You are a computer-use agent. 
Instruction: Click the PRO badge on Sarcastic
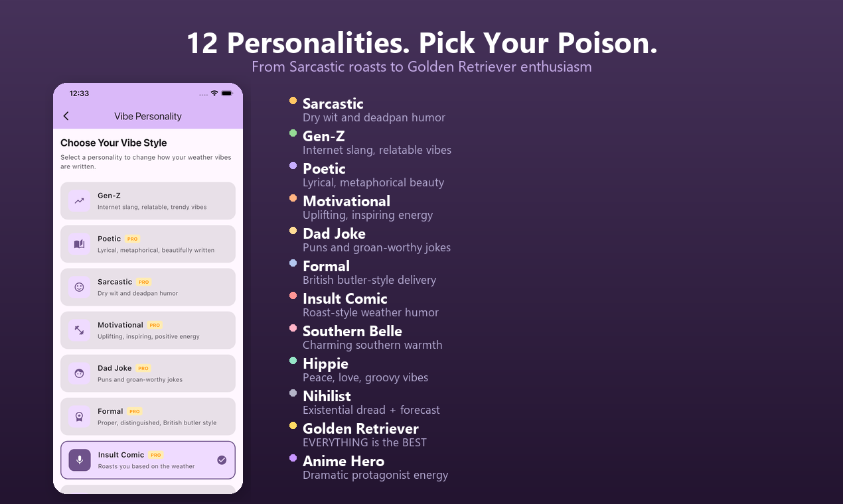(143, 281)
